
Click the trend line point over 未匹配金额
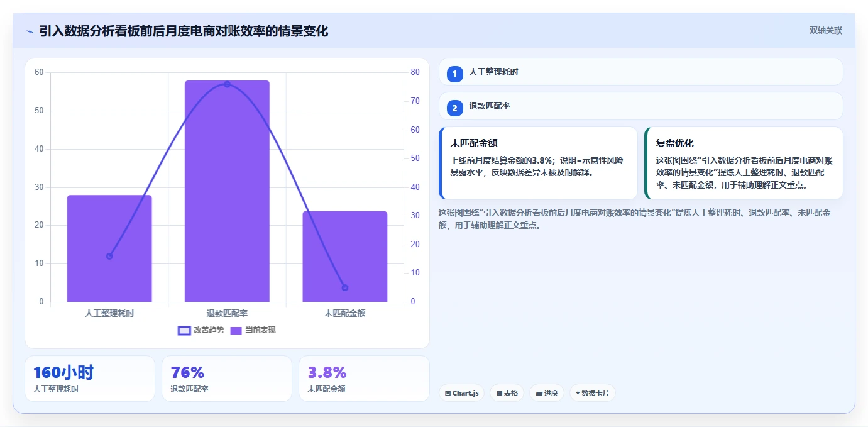click(x=344, y=288)
